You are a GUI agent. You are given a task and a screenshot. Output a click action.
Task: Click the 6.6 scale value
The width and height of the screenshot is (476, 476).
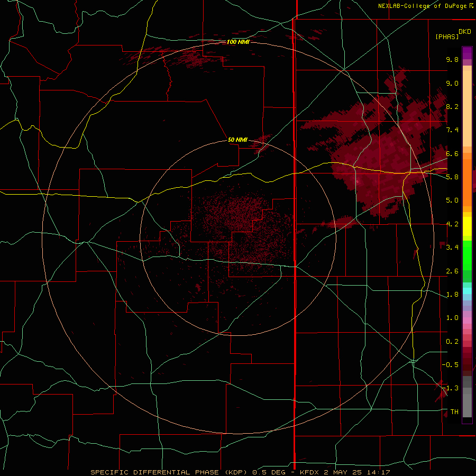point(452,153)
